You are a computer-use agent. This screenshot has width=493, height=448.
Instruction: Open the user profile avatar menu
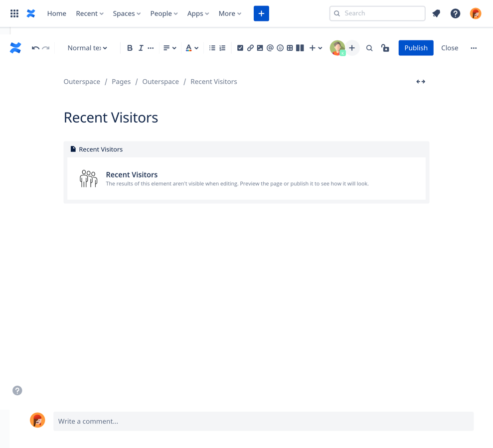tap(476, 13)
